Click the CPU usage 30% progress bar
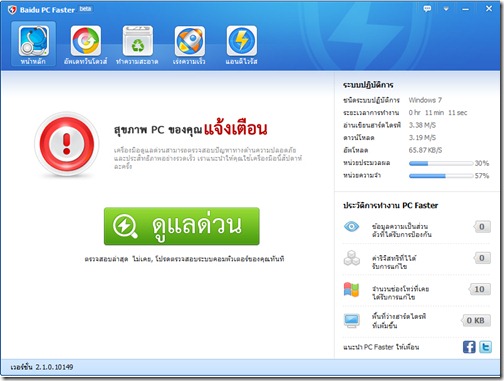 point(441,163)
